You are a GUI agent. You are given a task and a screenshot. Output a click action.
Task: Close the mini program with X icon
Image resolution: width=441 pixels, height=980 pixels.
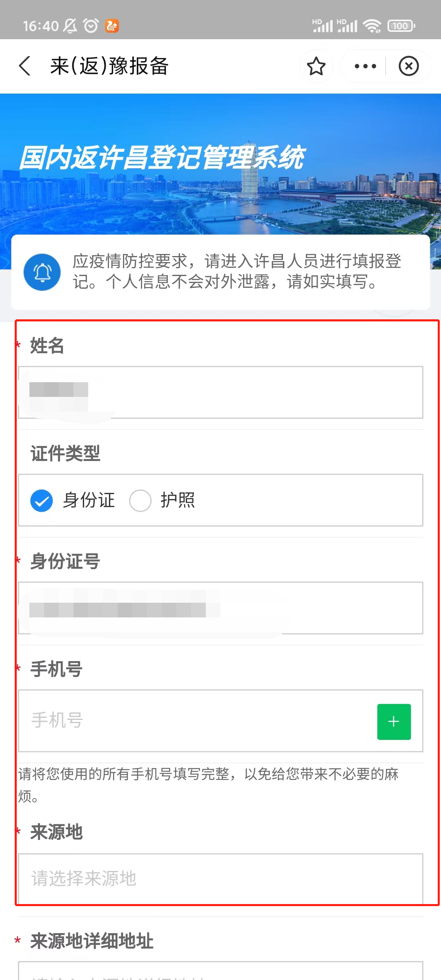(x=409, y=66)
